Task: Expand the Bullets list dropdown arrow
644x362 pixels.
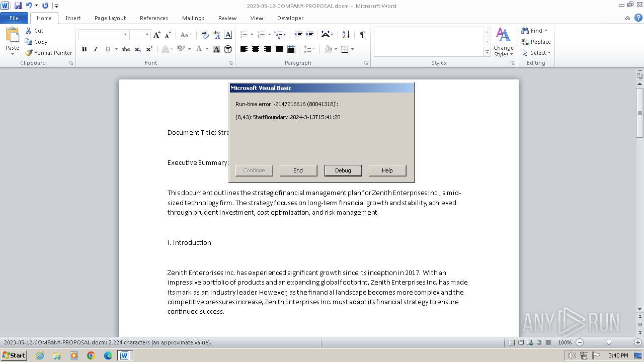Action: pyautogui.click(x=252, y=35)
